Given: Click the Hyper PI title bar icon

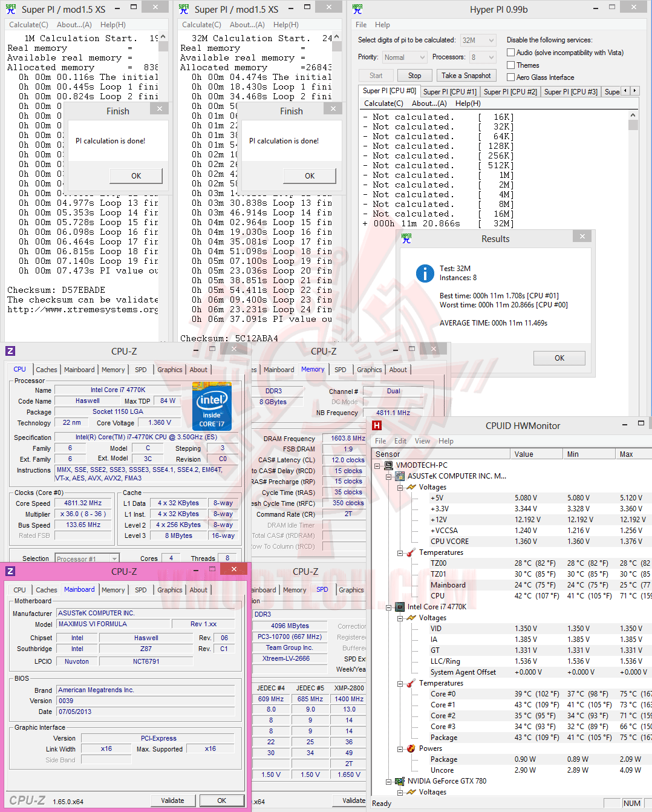Looking at the screenshot, I should tap(357, 9).
